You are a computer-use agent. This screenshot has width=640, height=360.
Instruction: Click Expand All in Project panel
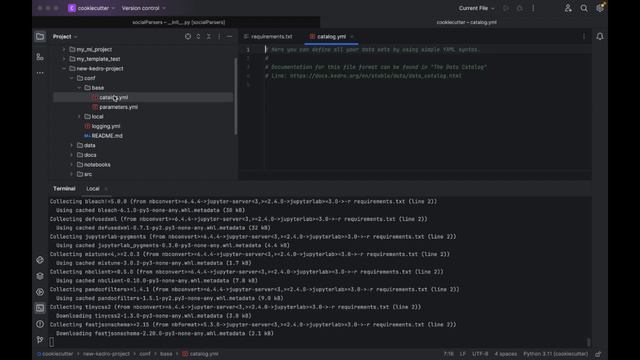click(198, 37)
